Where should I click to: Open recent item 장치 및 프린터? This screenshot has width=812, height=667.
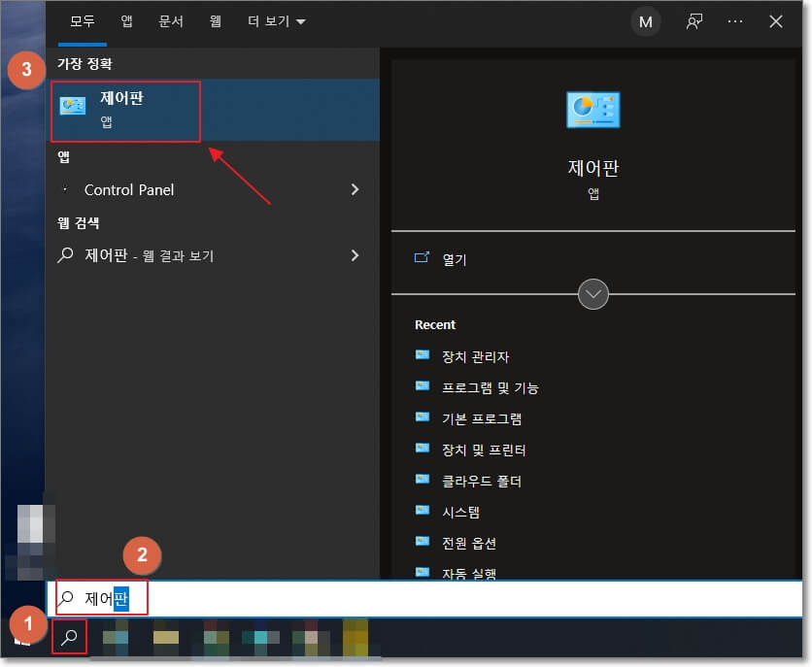point(484,450)
